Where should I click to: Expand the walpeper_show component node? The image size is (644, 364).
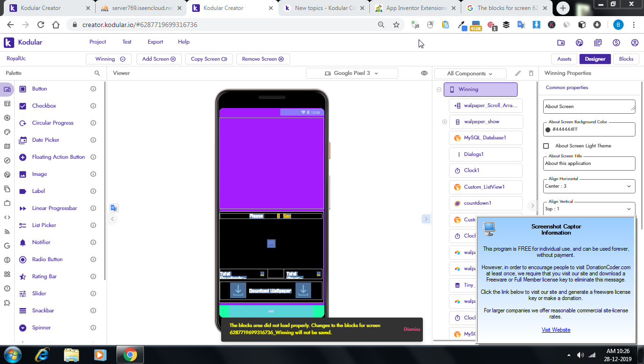[445, 122]
